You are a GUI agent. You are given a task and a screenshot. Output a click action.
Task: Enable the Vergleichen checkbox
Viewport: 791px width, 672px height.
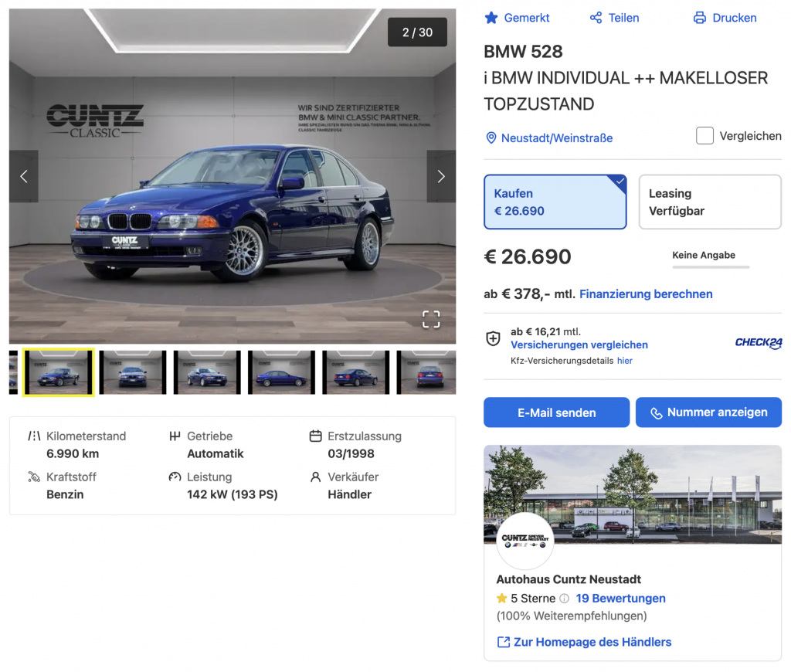click(x=704, y=136)
